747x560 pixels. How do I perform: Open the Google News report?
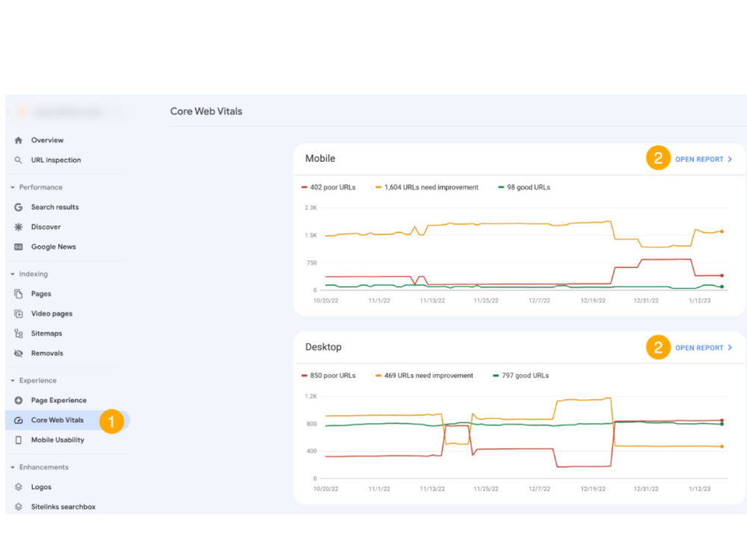click(x=53, y=246)
